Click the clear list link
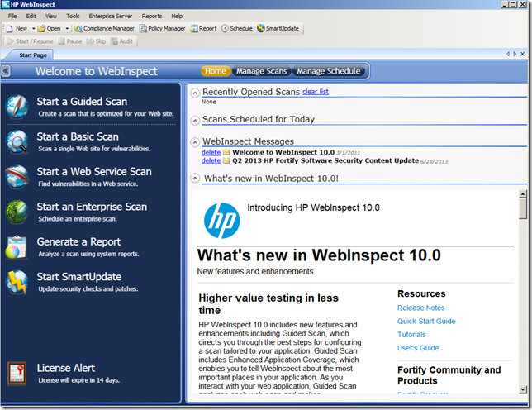Screen dimensions: 532x410 click(316, 92)
